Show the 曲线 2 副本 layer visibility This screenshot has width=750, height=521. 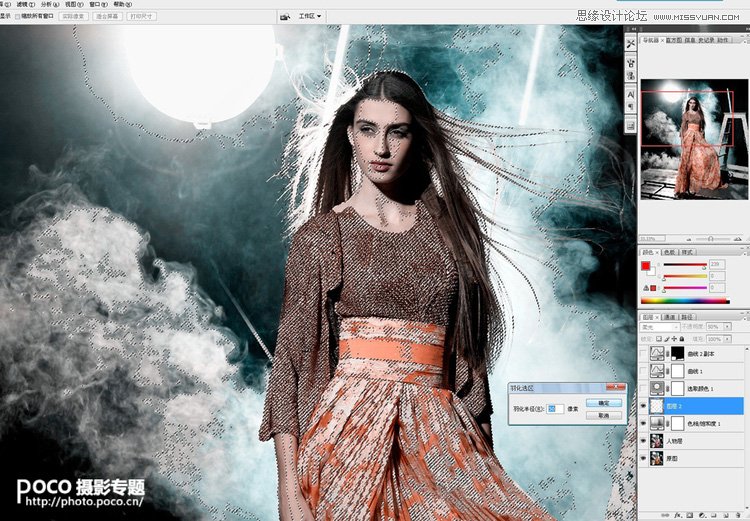[643, 354]
